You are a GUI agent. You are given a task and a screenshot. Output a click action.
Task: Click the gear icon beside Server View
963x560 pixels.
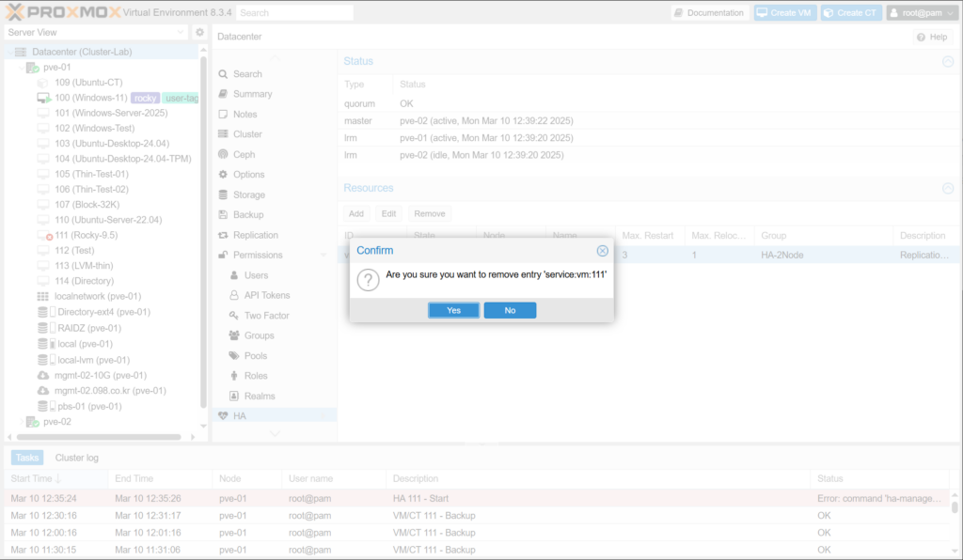tap(199, 33)
